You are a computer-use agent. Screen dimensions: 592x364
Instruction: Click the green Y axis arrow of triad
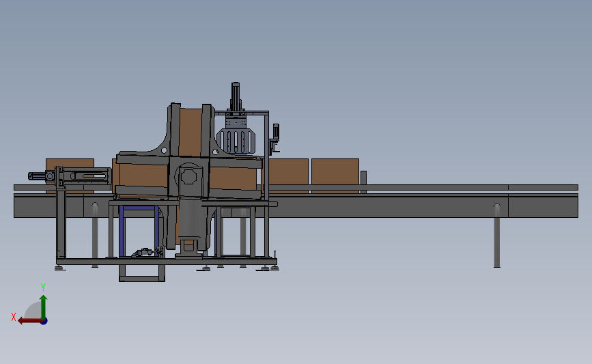[44, 307]
